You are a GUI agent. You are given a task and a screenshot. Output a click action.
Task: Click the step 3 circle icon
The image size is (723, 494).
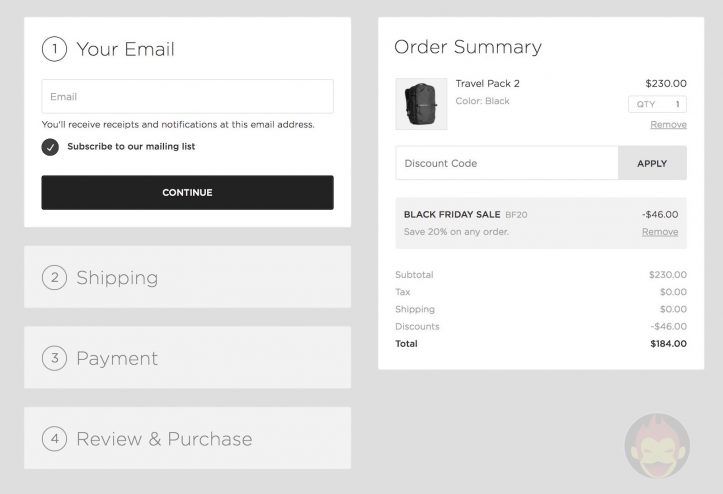point(54,358)
